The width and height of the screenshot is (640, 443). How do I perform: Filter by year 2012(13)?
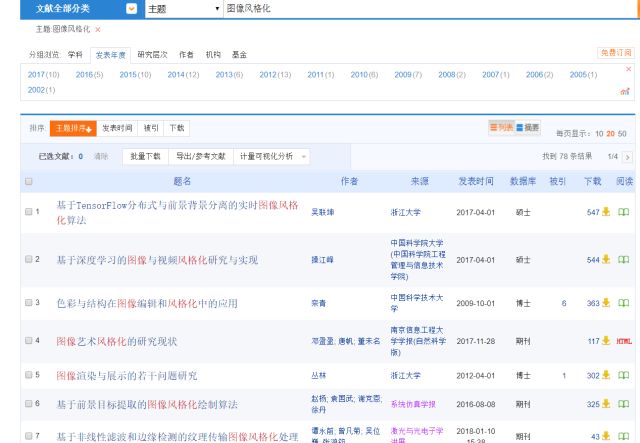275,75
